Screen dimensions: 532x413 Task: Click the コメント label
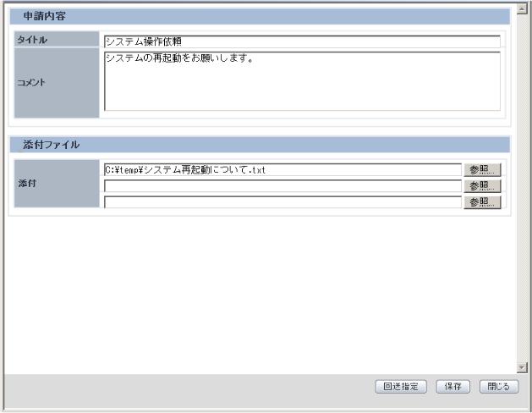[31, 82]
